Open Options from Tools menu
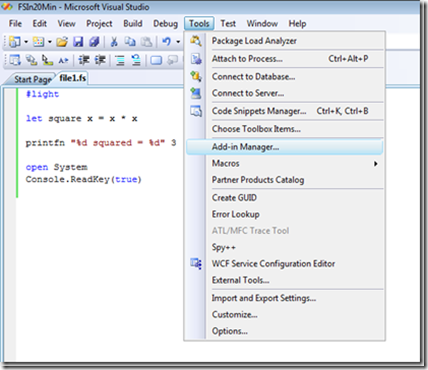Screen dimensions: 428x370 (x=285, y=331)
